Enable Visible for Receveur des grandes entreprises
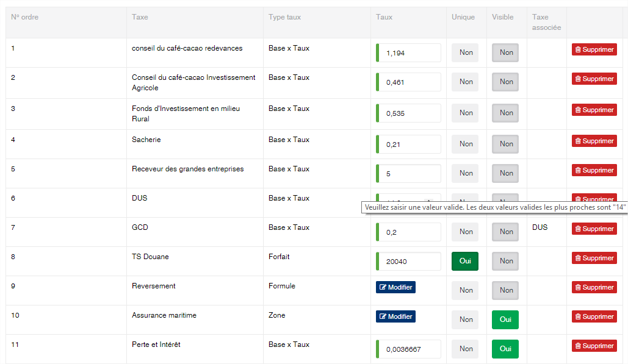Screen dimensions: 628x364 point(505,173)
